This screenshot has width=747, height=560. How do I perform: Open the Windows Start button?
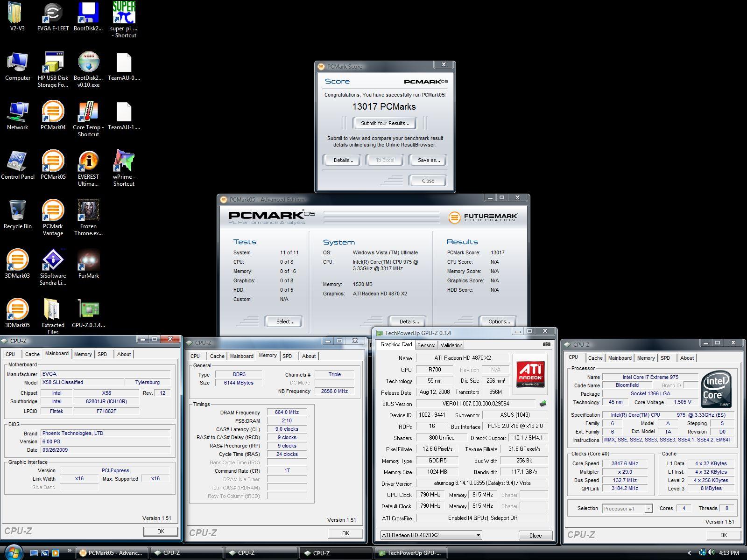[x=13, y=553]
